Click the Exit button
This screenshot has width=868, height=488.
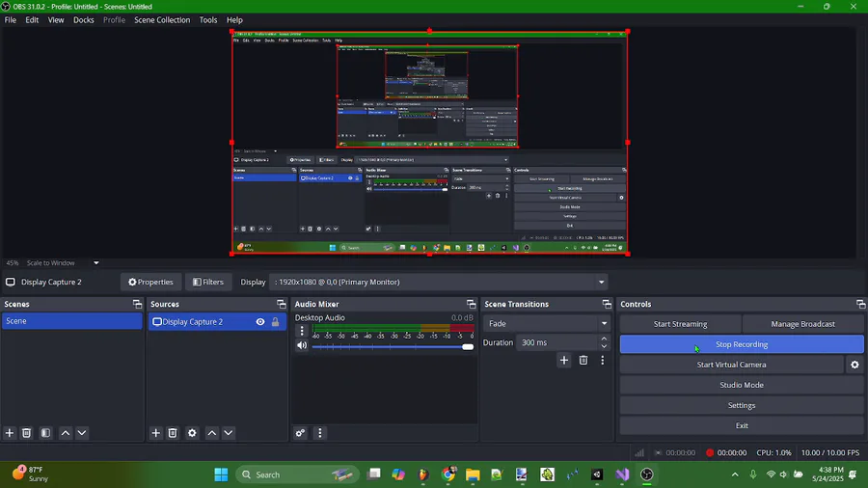pos(742,425)
